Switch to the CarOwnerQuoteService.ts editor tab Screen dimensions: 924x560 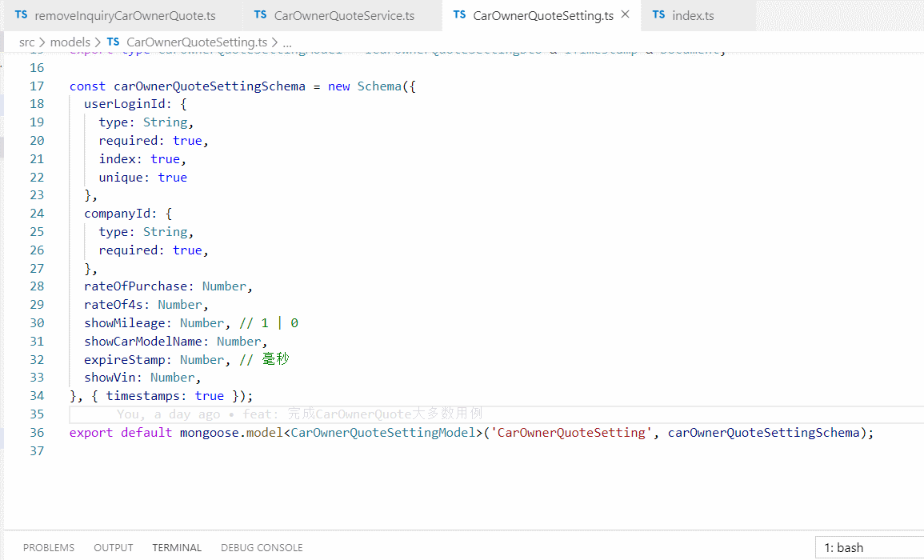(x=344, y=14)
